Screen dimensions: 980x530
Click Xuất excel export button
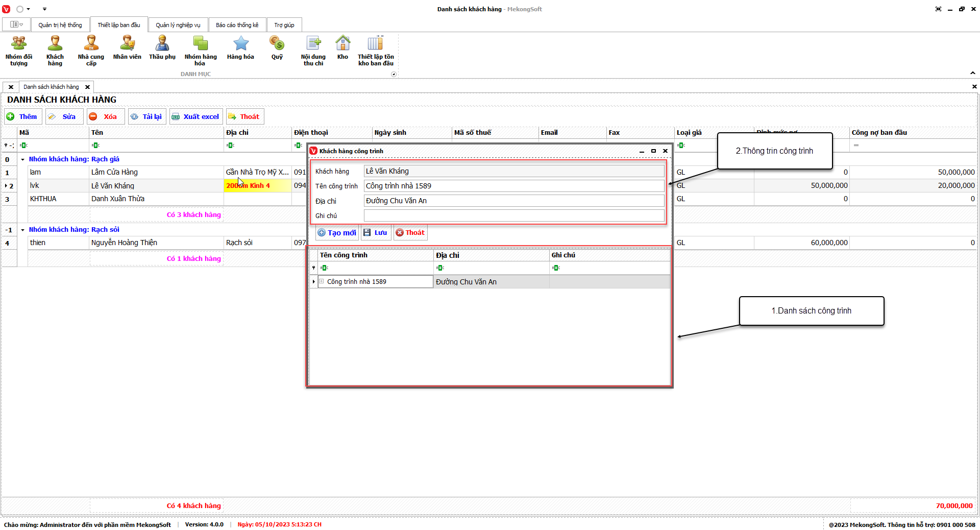(x=196, y=116)
